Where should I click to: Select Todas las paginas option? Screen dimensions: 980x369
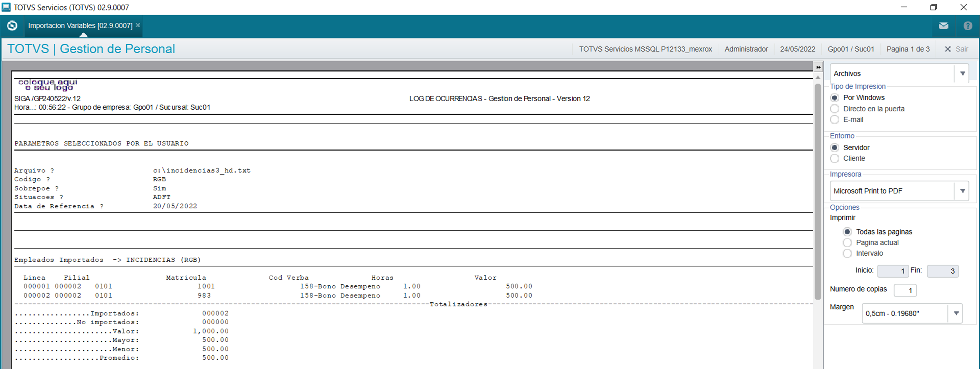[x=847, y=232]
